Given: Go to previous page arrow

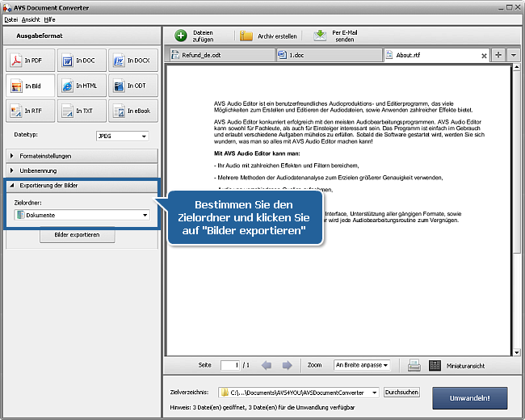Looking at the screenshot, I should pyautogui.click(x=267, y=365).
